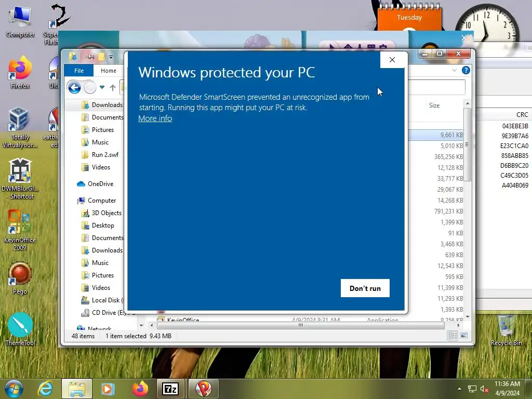Click File Explorer taskbar button
The height and width of the screenshot is (399, 532).
point(77,389)
